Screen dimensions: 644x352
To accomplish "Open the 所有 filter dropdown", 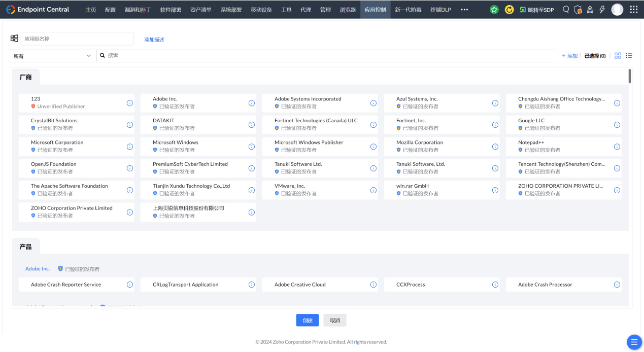I will click(x=53, y=56).
